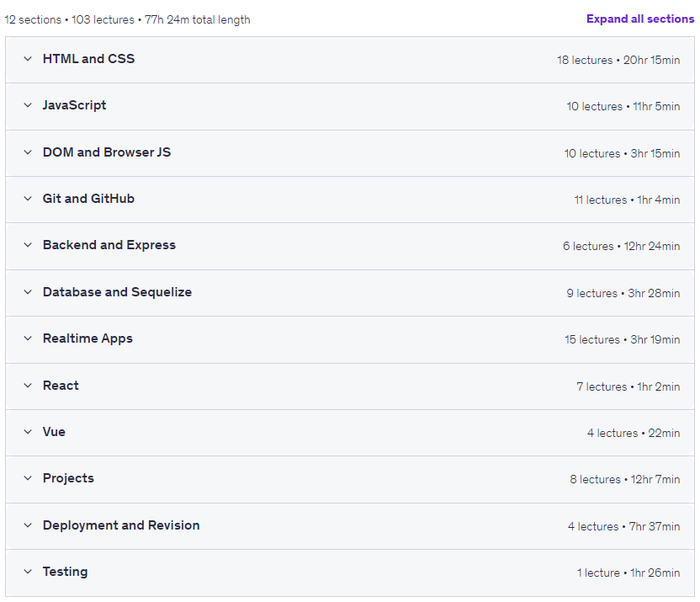Expand the React section chevron
This screenshot has width=700, height=602.
point(28,386)
